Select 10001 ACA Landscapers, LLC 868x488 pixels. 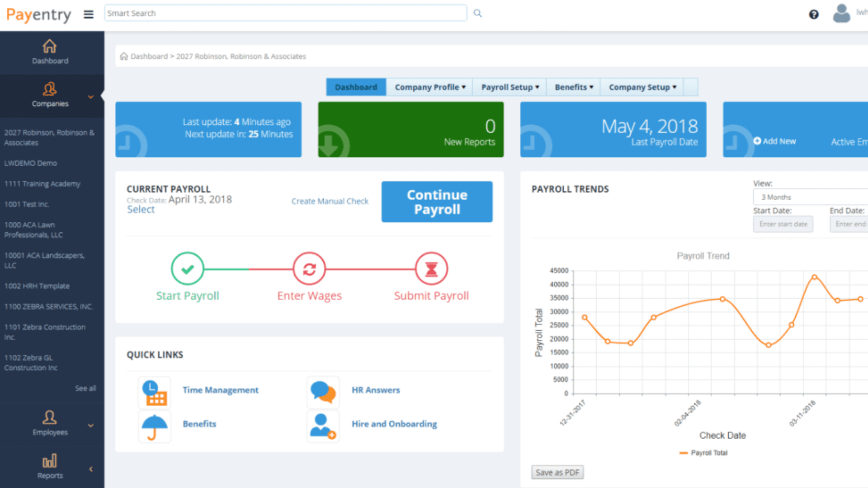coord(44,260)
